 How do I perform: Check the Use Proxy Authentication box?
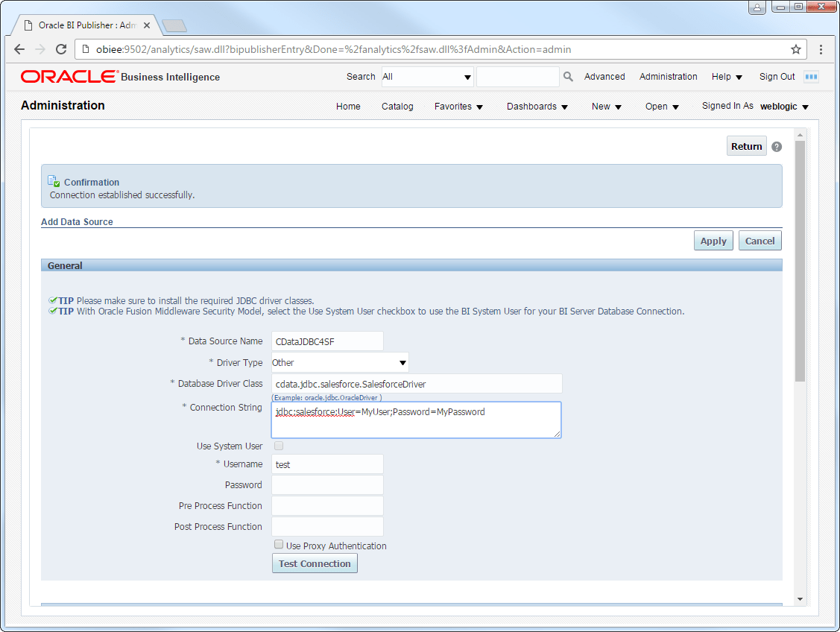279,544
